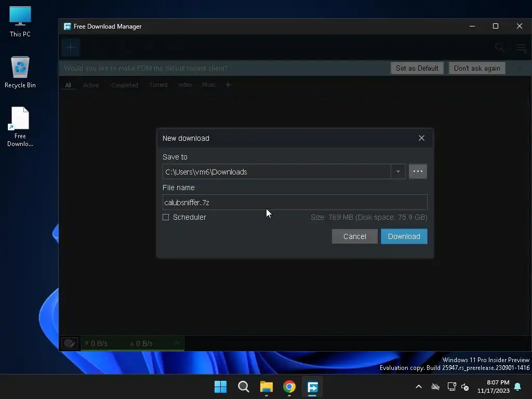
Task: Open the clock and date panel
Action: point(494,387)
